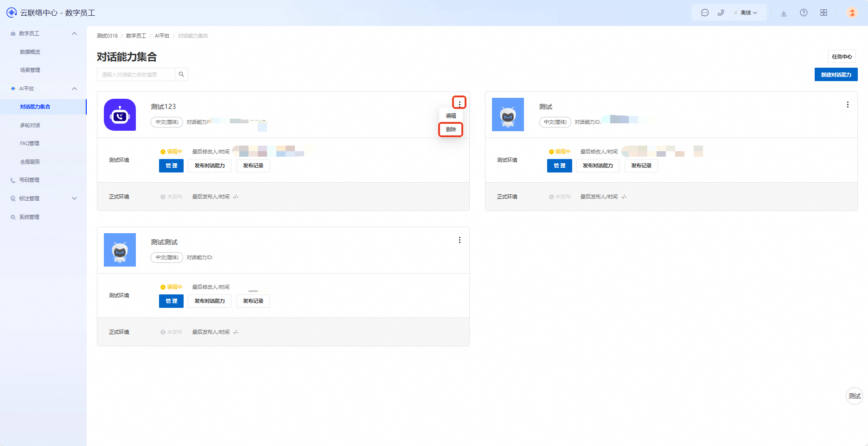Click 未发布 status on 测试 card
This screenshot has height=446, width=868.
click(560, 197)
